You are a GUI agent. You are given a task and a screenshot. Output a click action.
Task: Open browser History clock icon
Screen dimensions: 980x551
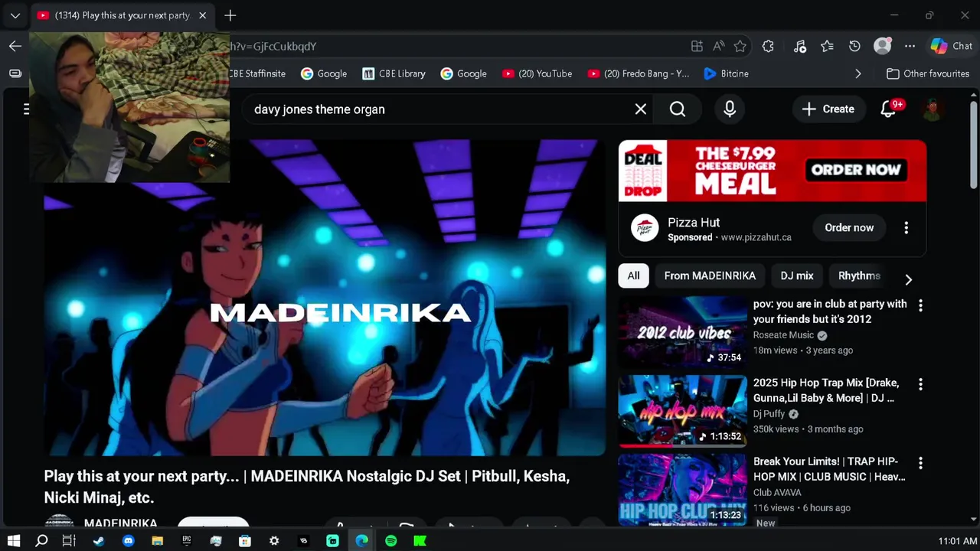tap(854, 46)
